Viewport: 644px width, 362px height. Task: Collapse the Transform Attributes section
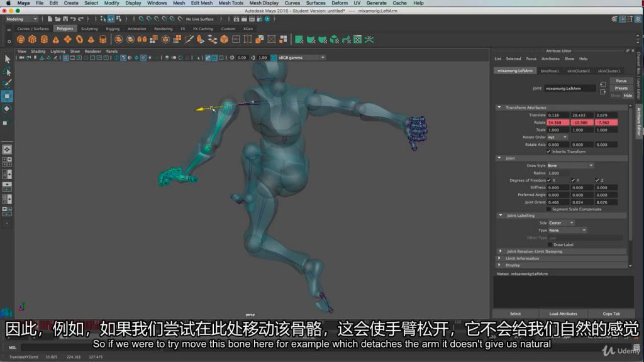click(499, 107)
